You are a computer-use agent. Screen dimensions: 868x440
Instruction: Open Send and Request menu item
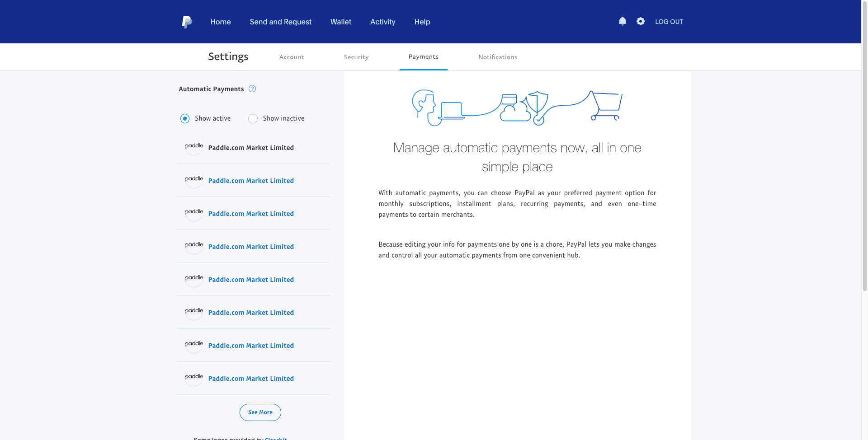(x=280, y=22)
